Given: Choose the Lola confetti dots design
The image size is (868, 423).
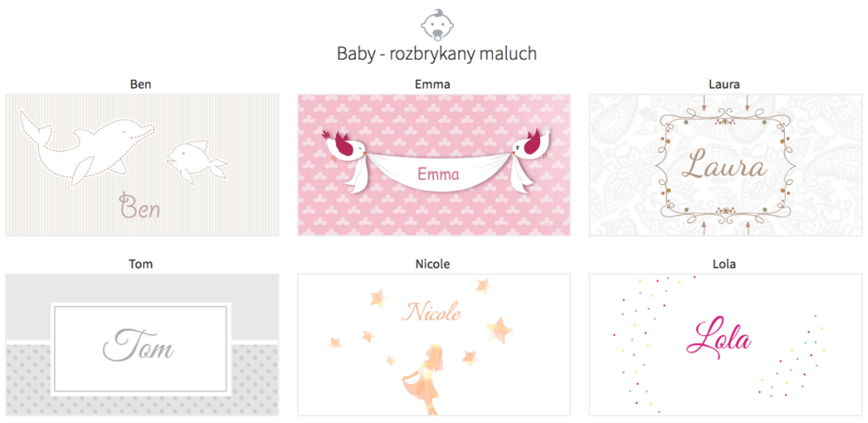Looking at the screenshot, I should point(725,345).
